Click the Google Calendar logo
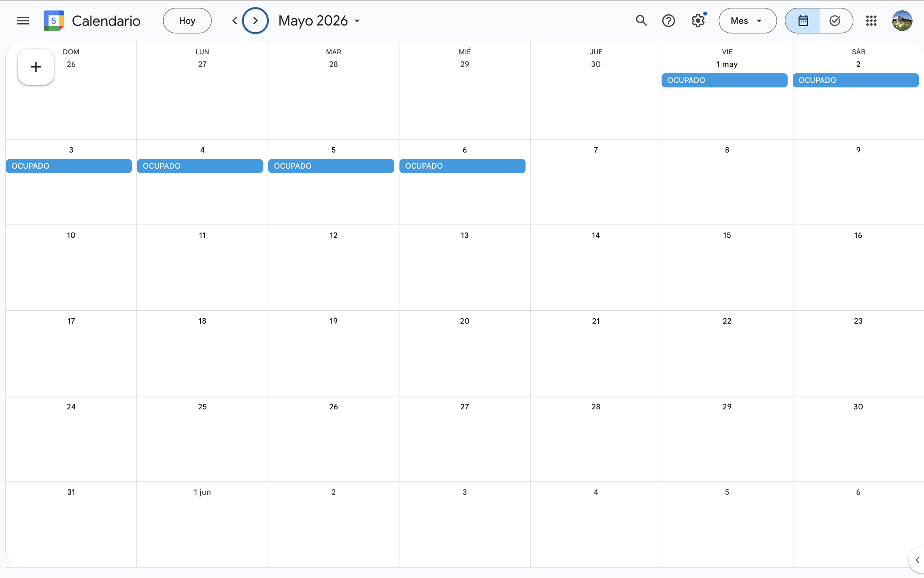Viewport: 924px width, 578px height. tap(54, 21)
